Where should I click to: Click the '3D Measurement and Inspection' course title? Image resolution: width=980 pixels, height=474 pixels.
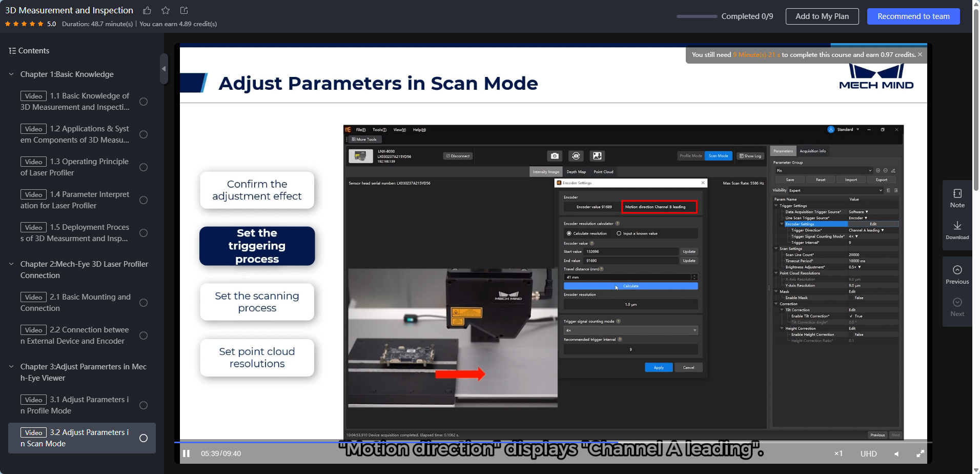point(69,10)
